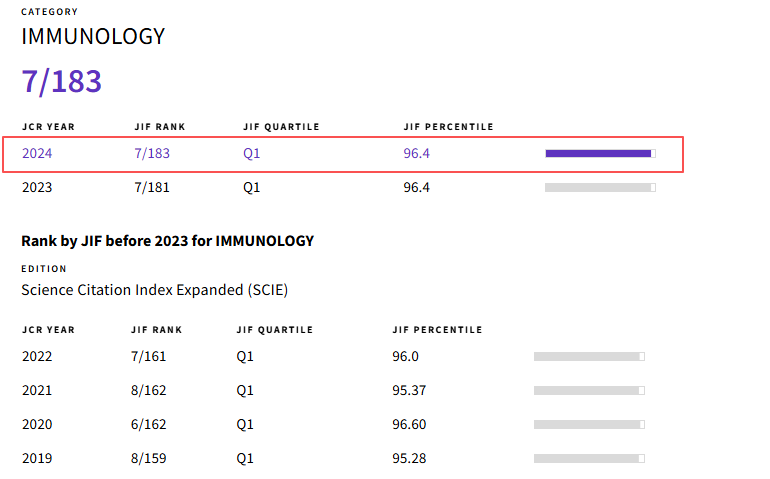Click the large purple 7/183 rank

click(x=62, y=81)
